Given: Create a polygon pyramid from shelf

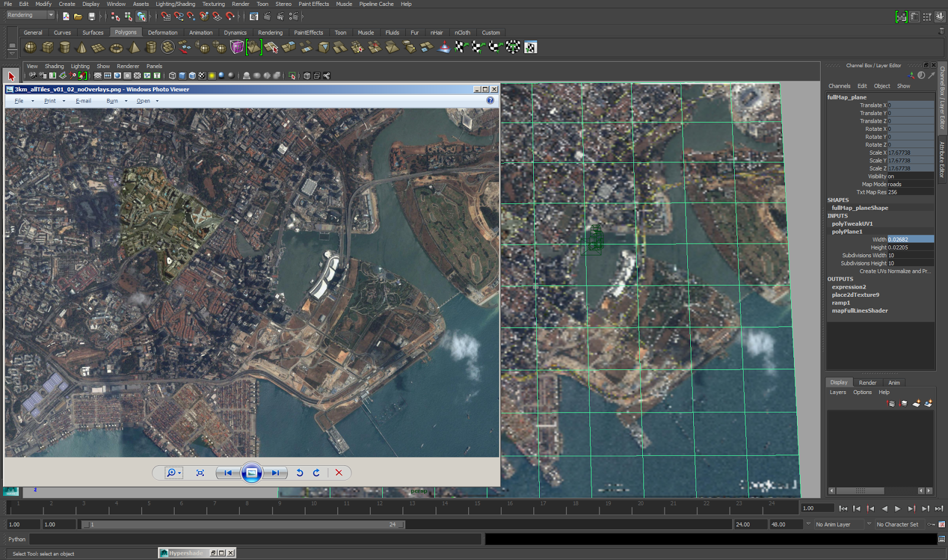Looking at the screenshot, I should pyautogui.click(x=134, y=47).
